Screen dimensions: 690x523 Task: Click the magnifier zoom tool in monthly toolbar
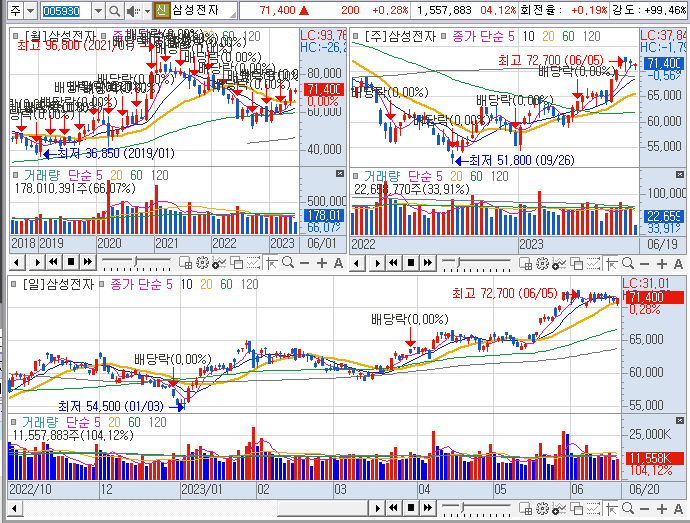click(288, 263)
